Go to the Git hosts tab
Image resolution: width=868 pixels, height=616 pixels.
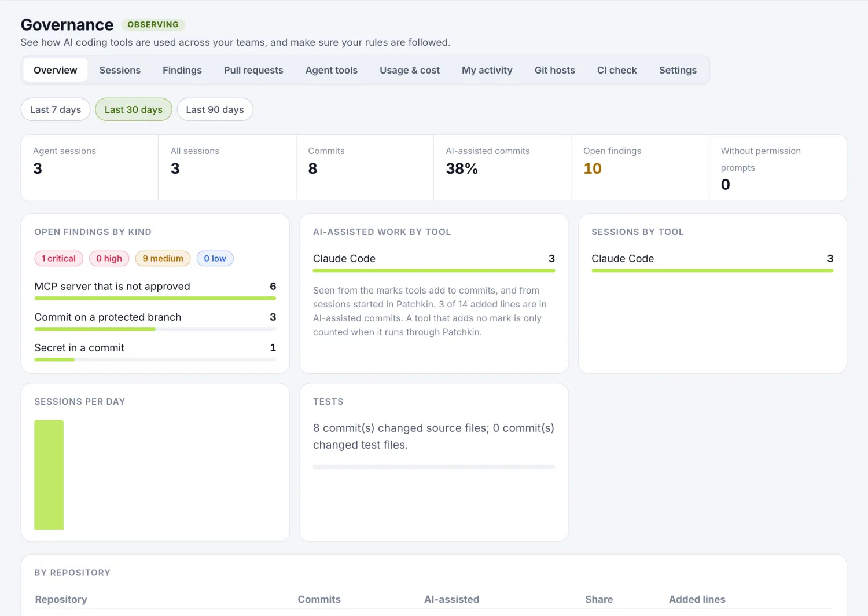[555, 70]
